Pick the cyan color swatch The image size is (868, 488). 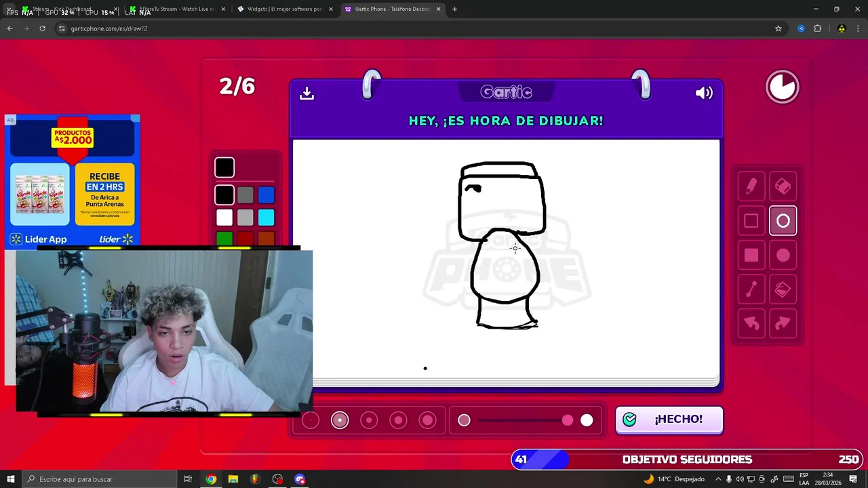[x=266, y=217]
